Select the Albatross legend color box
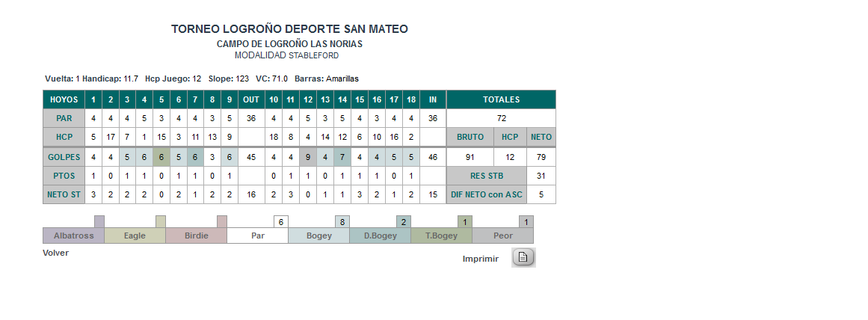This screenshot has height=320, width=868. pyautogui.click(x=73, y=236)
